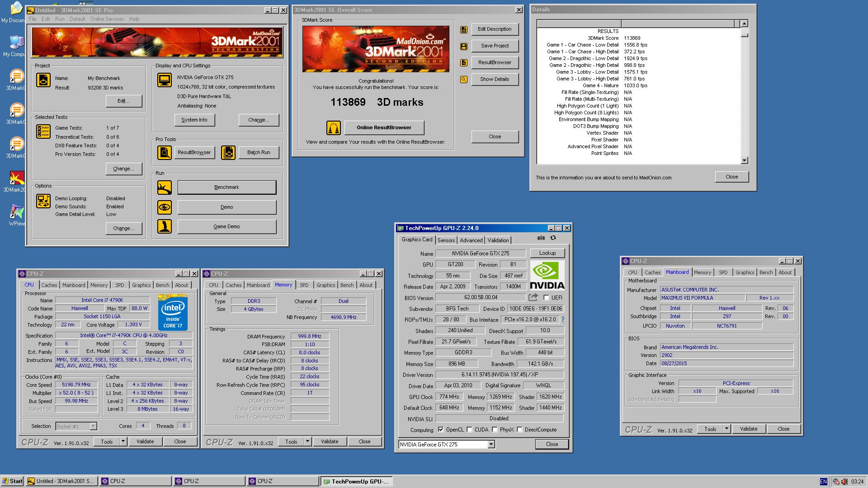Click the GPU-Z BIOS share icon
868x488 pixels.
pos(533,297)
